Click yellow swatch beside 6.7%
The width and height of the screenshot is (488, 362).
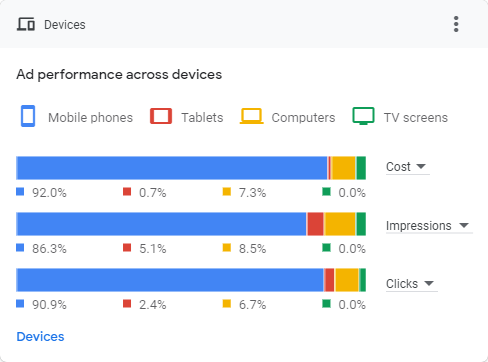(227, 304)
